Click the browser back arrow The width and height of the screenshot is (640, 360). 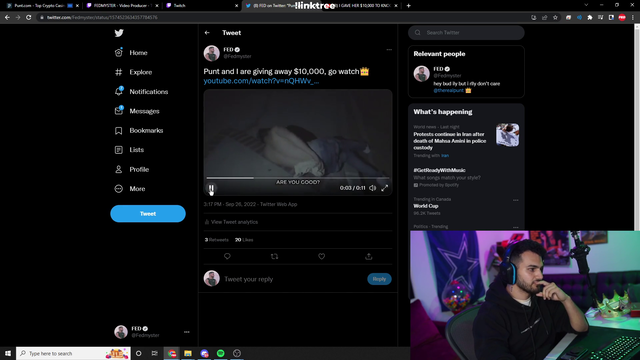point(7,18)
